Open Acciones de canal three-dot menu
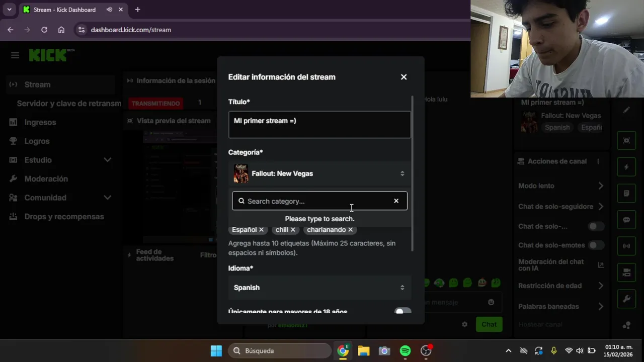The image size is (644, 362). pos(598,161)
